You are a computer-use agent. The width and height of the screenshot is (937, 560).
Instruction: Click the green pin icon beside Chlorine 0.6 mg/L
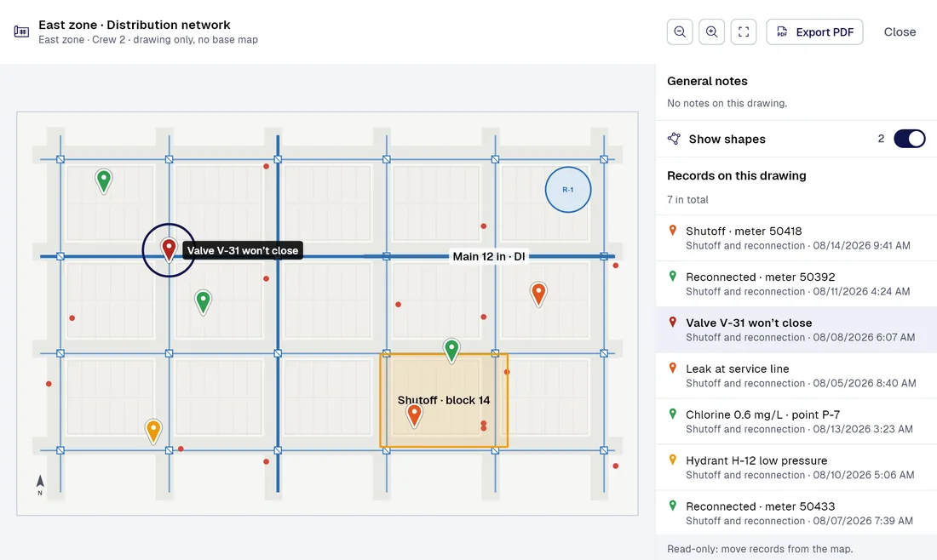673,414
